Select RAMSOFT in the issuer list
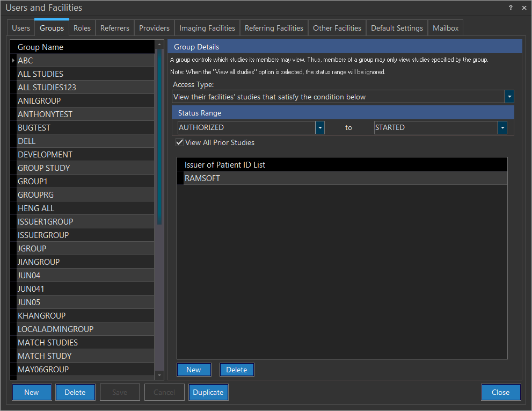 point(202,178)
